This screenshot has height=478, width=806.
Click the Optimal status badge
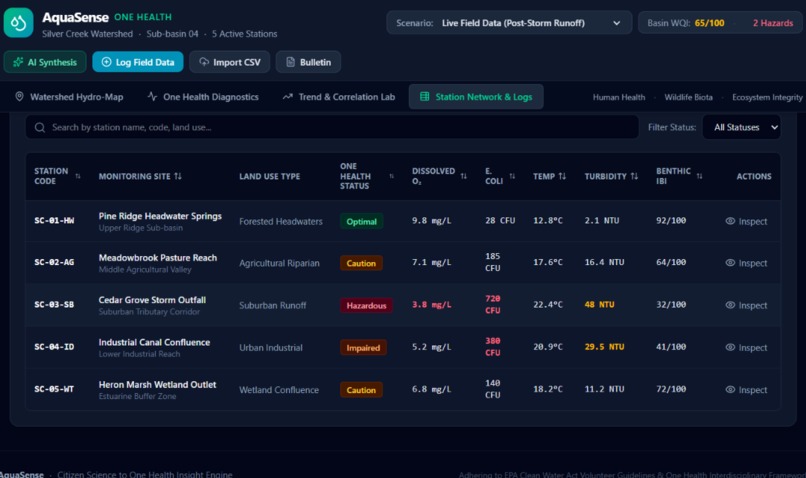coord(361,222)
